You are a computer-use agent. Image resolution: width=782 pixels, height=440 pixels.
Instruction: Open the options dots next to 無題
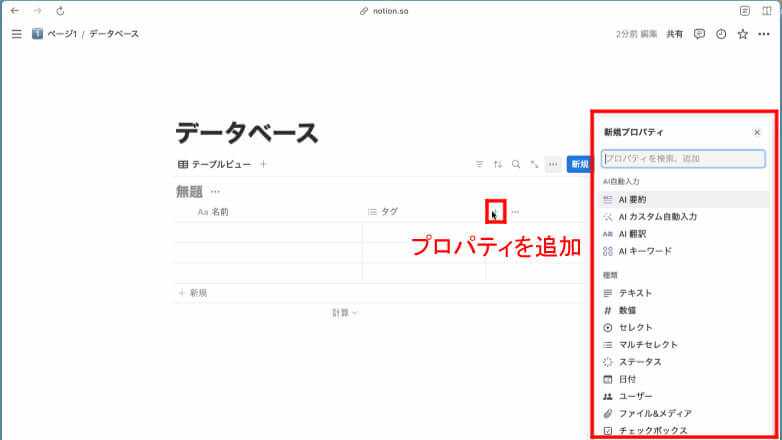[x=215, y=192]
